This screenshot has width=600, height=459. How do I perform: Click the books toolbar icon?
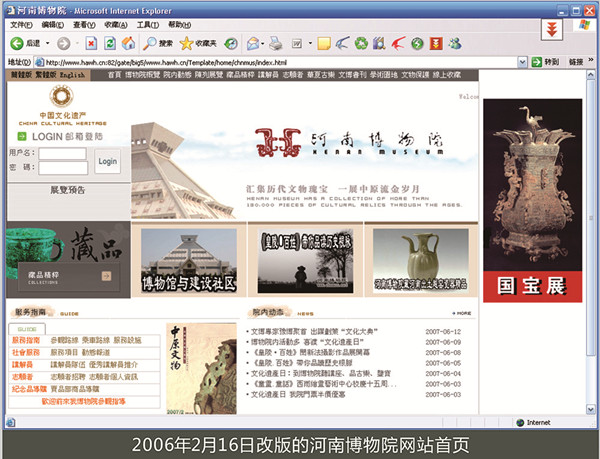[x=379, y=44]
